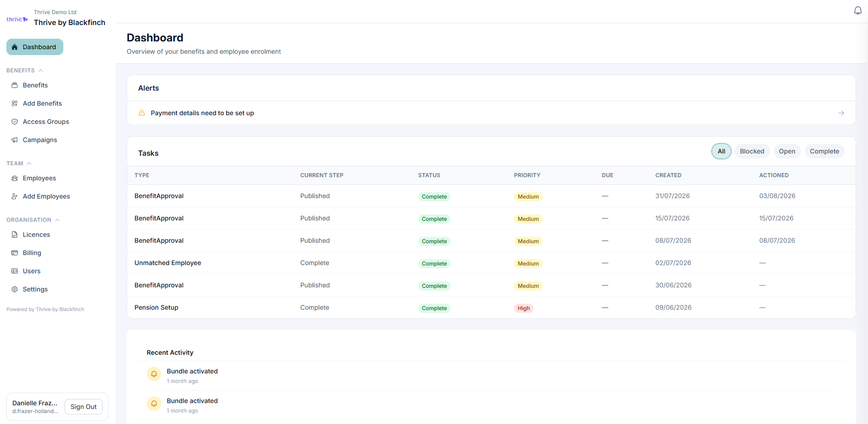Navigate to Access Groups

46,122
